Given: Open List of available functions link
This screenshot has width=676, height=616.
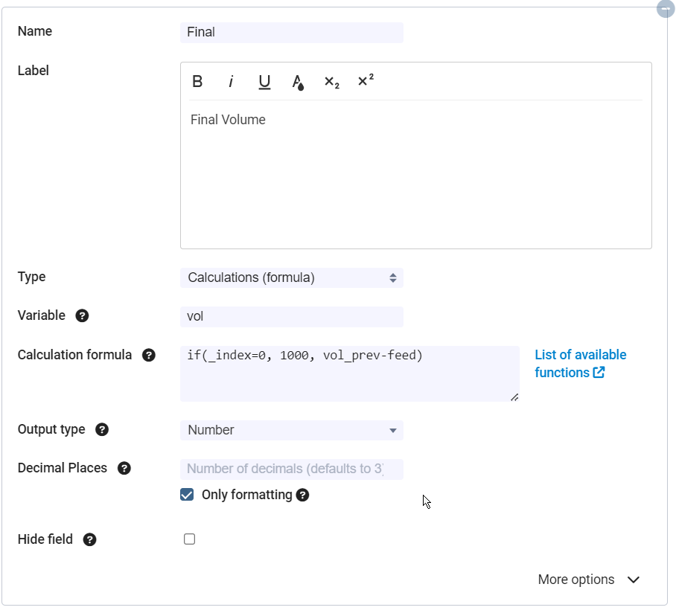Looking at the screenshot, I should click(x=580, y=364).
